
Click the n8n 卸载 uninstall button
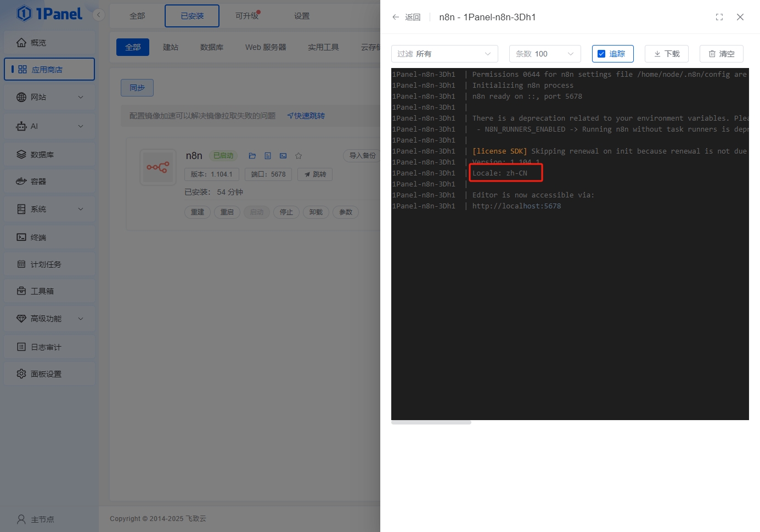pos(316,212)
